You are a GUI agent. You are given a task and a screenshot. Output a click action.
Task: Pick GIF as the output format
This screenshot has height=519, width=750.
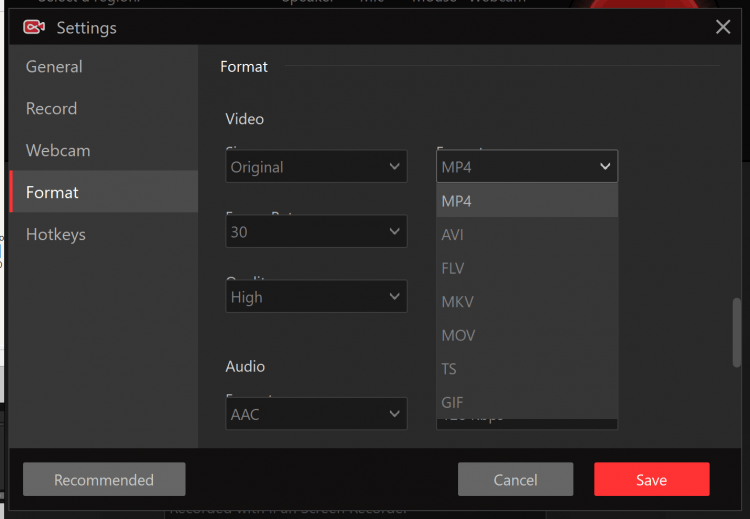526,402
